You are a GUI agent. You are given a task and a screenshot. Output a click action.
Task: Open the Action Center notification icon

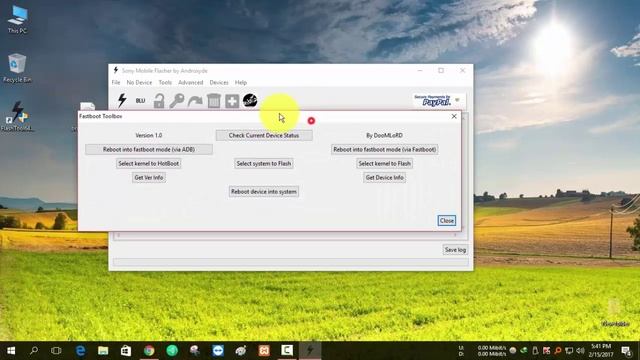627,351
